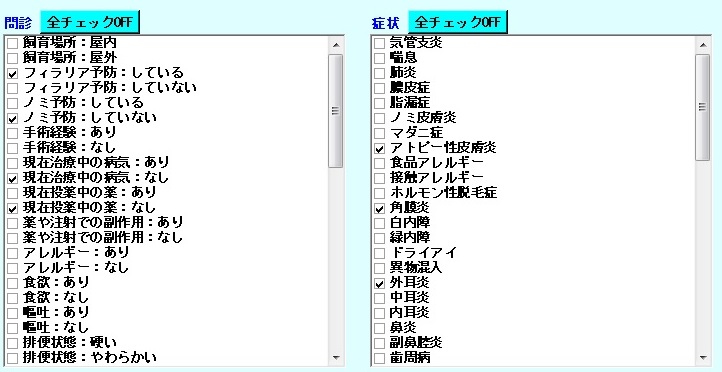The image size is (722, 372).
Task: Check 排便状態：硬い
Action: coord(13,343)
